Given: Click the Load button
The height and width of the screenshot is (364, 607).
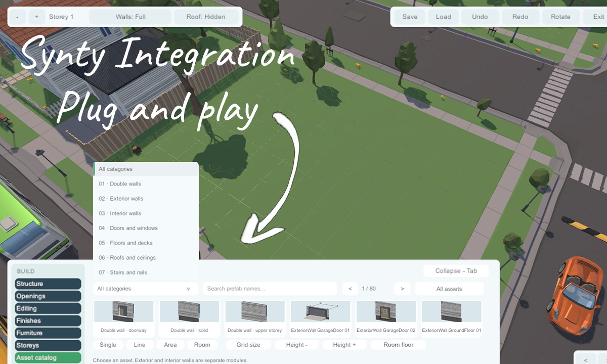Looking at the screenshot, I should coord(443,17).
